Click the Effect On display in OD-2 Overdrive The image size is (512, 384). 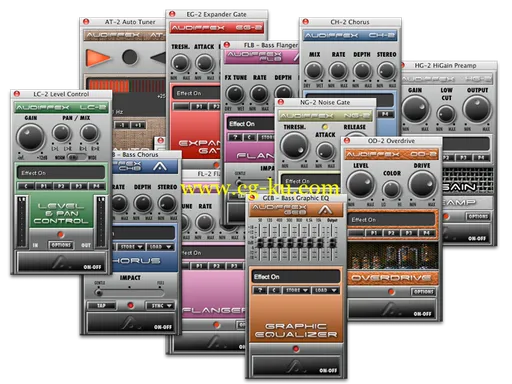pyautogui.click(x=391, y=220)
